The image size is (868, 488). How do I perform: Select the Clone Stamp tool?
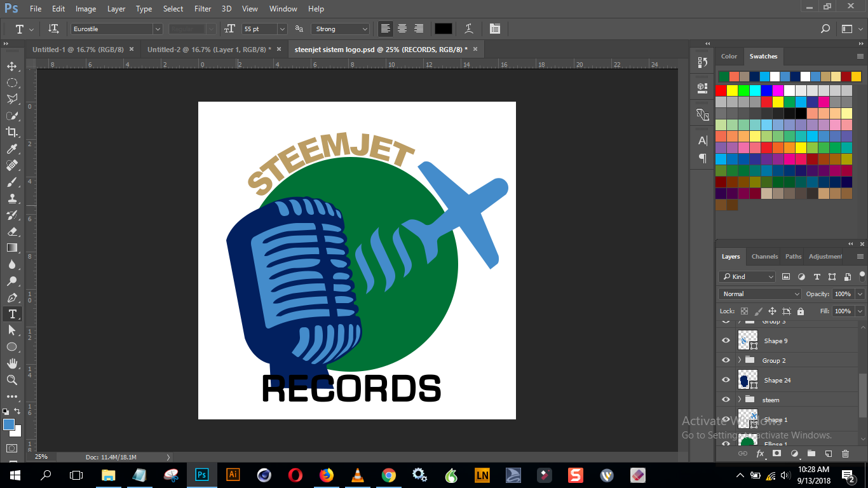tap(11, 198)
